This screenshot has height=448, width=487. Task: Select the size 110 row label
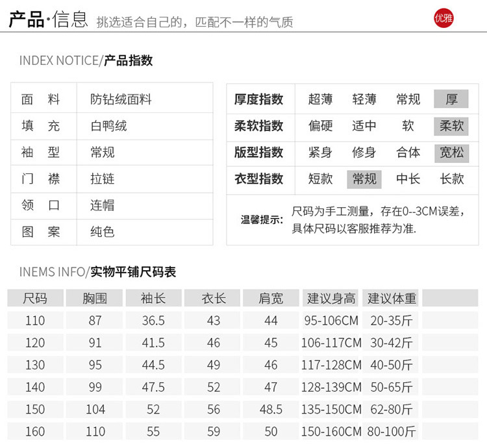[x=35, y=321]
